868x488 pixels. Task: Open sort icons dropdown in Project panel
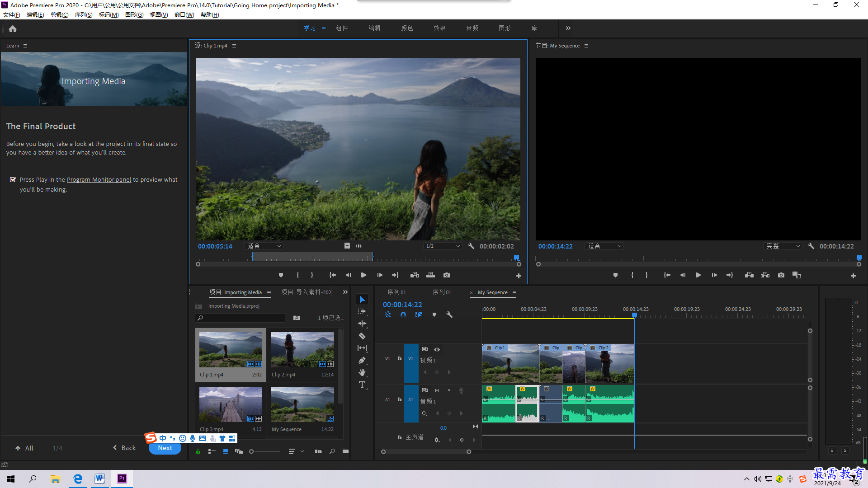(x=295, y=451)
